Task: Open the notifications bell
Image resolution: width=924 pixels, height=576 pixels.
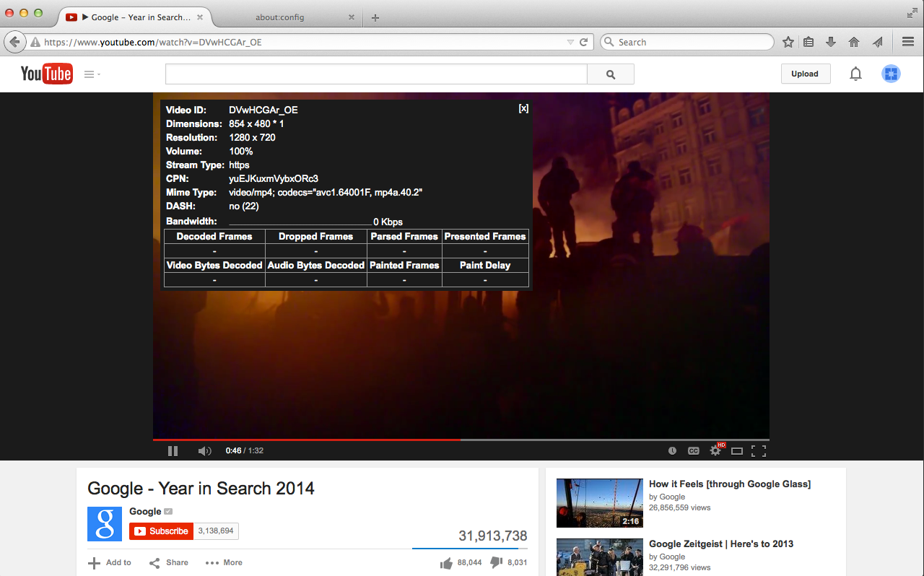Action: point(855,74)
